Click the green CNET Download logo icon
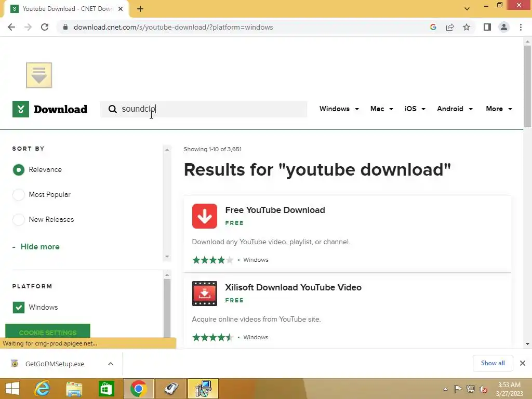The width and height of the screenshot is (532, 399). (x=21, y=109)
